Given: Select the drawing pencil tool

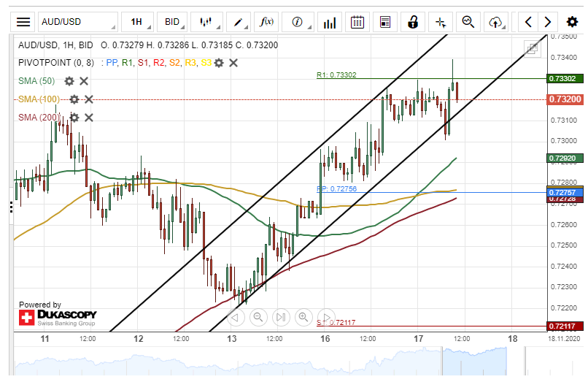Looking at the screenshot, I should coord(237,22).
